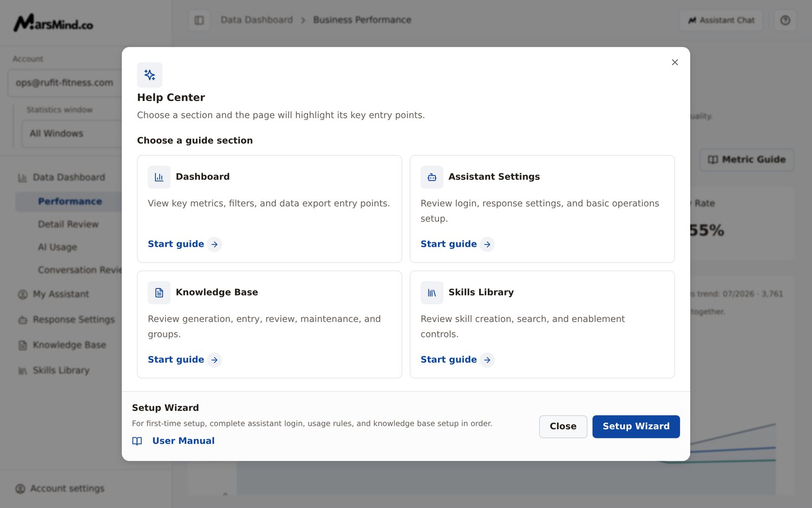Image resolution: width=812 pixels, height=508 pixels.
Task: Open Assistant Chat in top bar
Action: (x=721, y=20)
